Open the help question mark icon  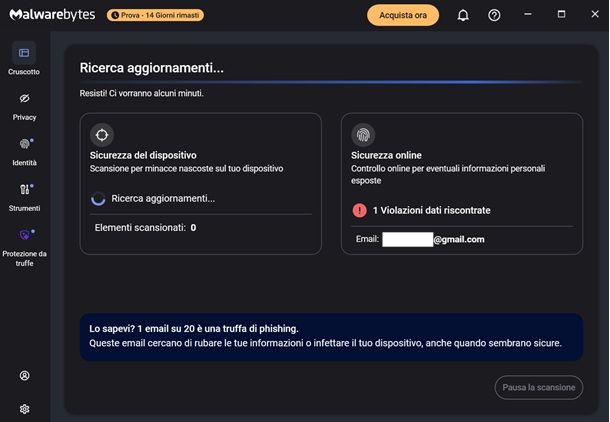[x=494, y=15]
